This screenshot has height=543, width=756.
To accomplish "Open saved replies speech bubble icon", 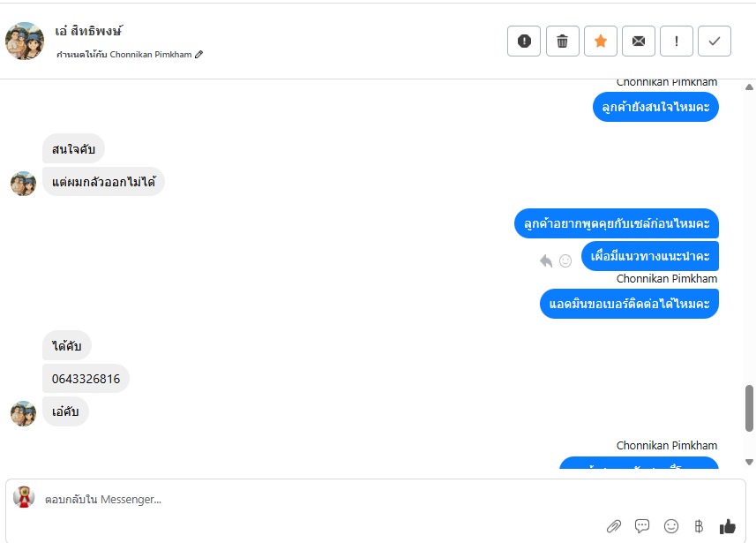I will (642, 525).
